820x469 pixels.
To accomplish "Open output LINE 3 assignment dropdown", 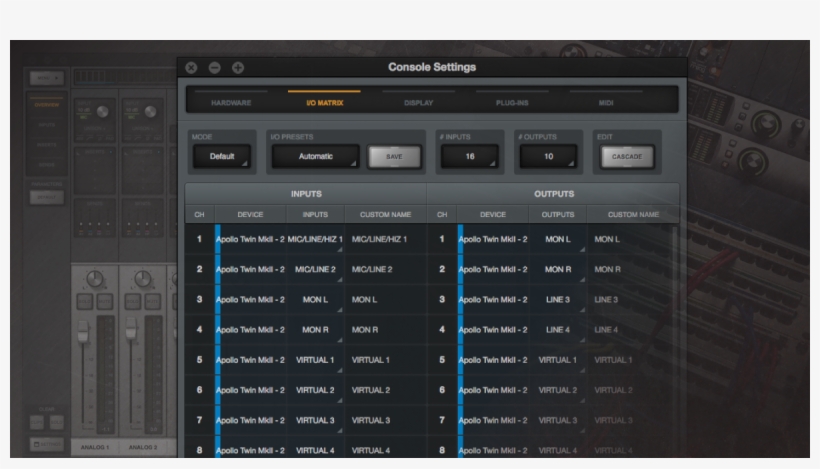I will click(x=558, y=300).
